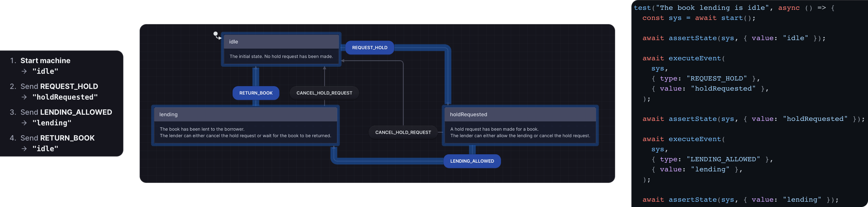Click CANCEL_HOLD_REQUEST event next to RETURN_BOOK

point(324,93)
